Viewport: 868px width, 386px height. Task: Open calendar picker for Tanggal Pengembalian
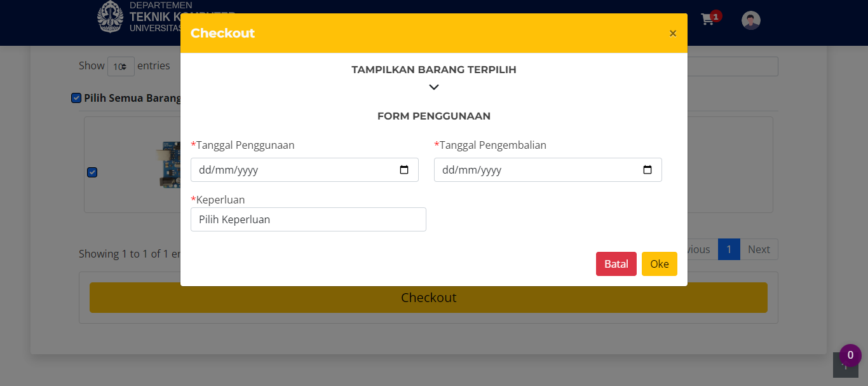pos(648,170)
